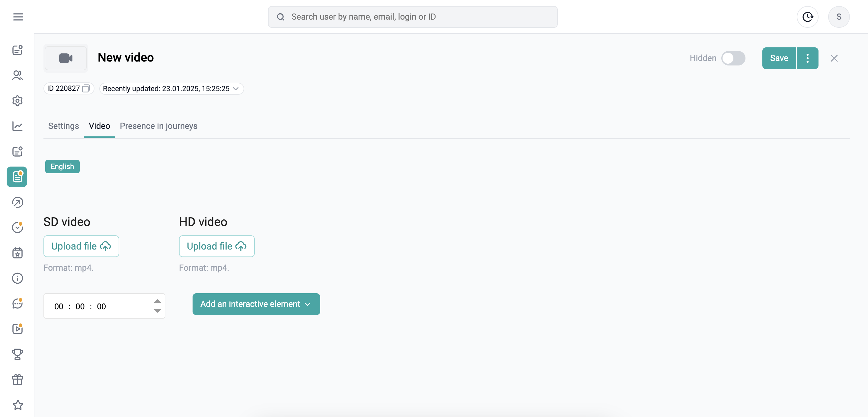Screen dimensions: 868x417
Task: Click the video camera thumbnail image
Action: [x=66, y=58]
